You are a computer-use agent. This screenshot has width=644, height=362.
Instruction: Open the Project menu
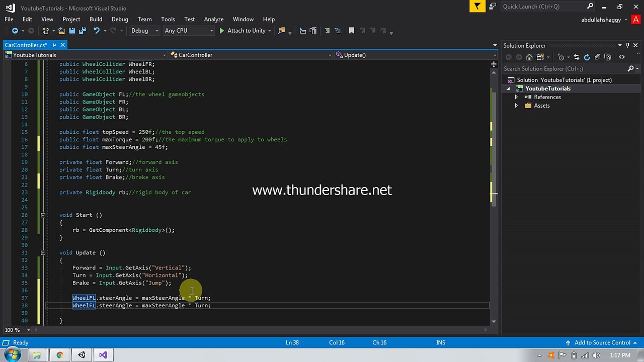[71, 19]
